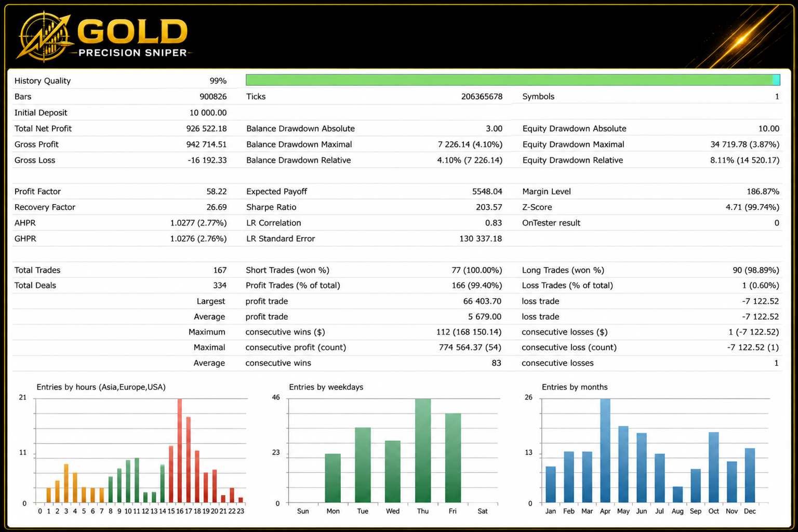798x532 pixels.
Task: Click the History Quality green progress bar
Action: pos(513,80)
